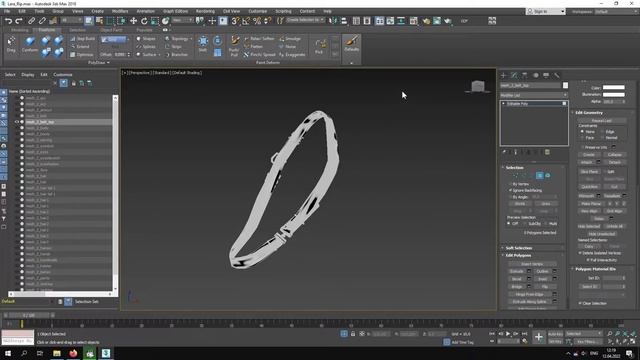
Task: Click the Redo arrow in main toolbar
Action: coord(19,21)
